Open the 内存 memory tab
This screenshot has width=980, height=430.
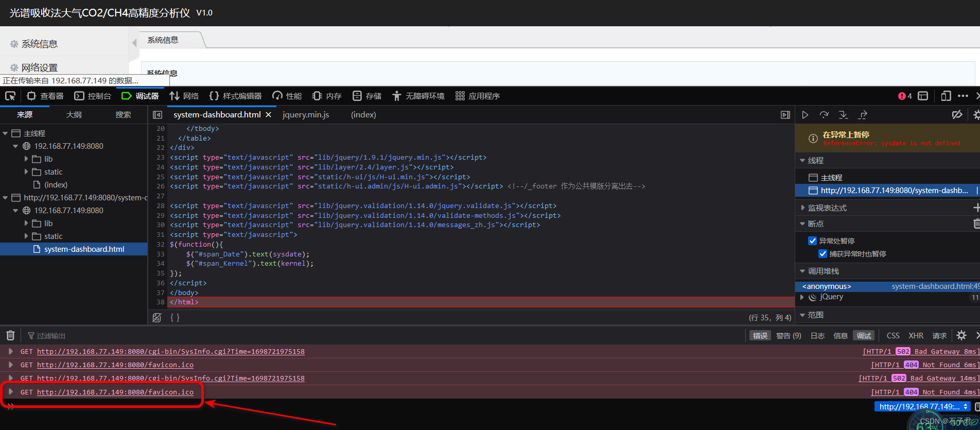(327, 96)
